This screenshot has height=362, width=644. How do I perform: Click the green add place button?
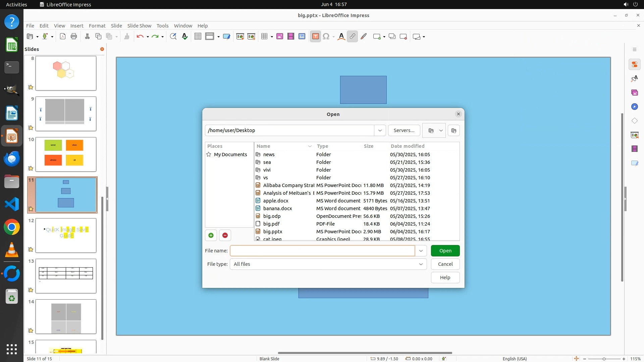[x=211, y=235]
